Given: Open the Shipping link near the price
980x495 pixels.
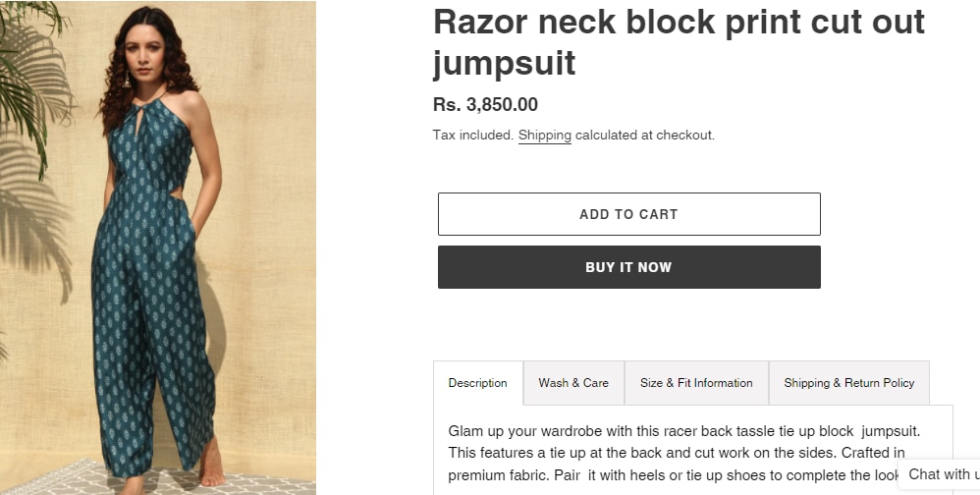Looking at the screenshot, I should click(x=544, y=136).
